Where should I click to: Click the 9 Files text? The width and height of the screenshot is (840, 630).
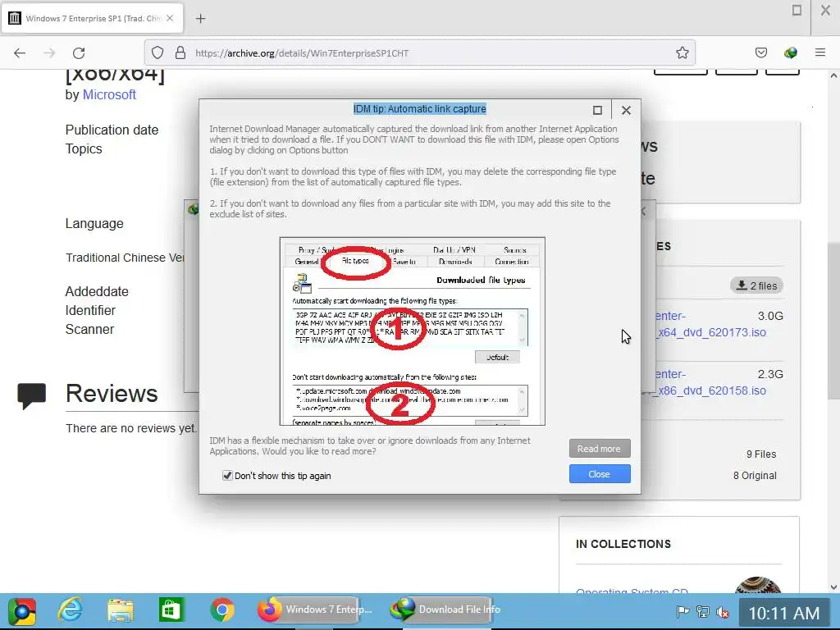761,454
